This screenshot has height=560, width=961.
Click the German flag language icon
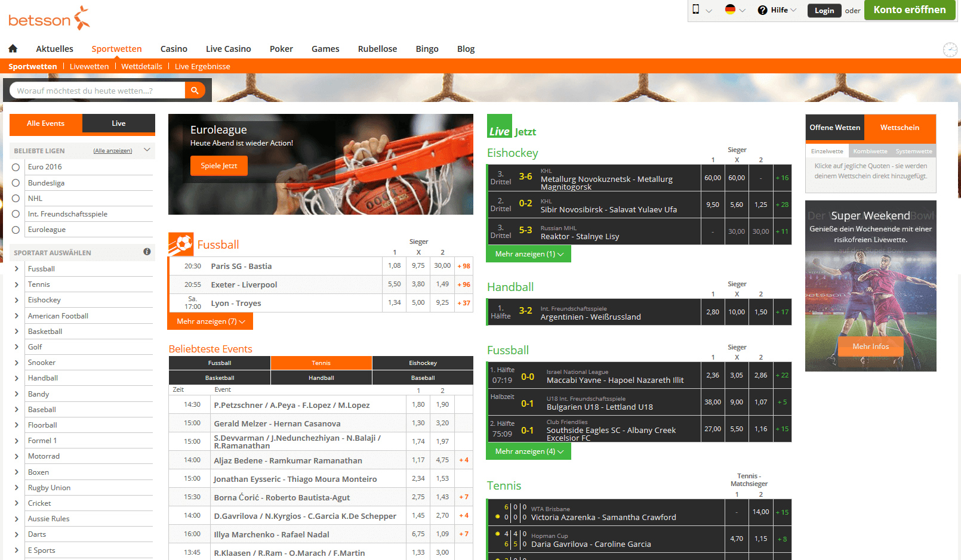(730, 10)
